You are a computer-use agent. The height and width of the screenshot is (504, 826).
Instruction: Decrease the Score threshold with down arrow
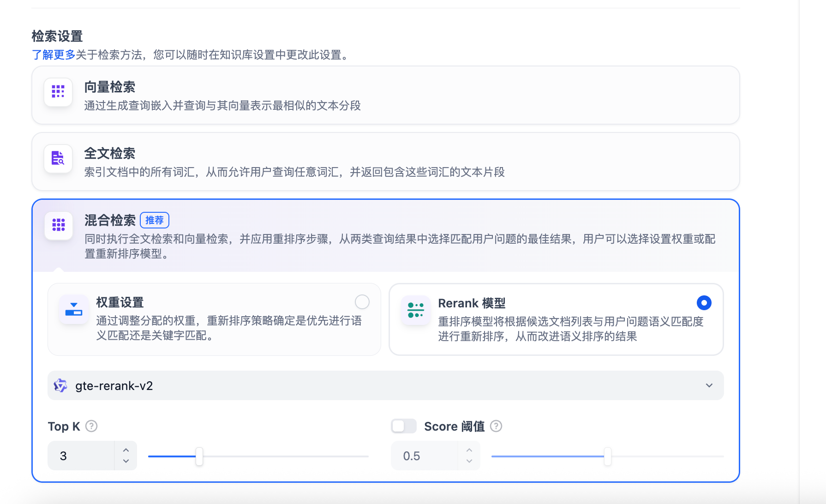tap(469, 461)
